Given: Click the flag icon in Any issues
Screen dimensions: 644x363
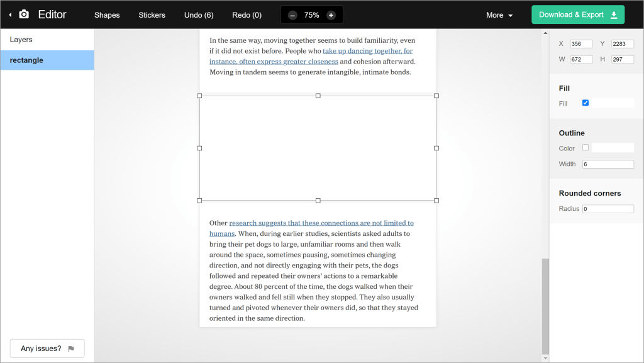Looking at the screenshot, I should pyautogui.click(x=71, y=349).
